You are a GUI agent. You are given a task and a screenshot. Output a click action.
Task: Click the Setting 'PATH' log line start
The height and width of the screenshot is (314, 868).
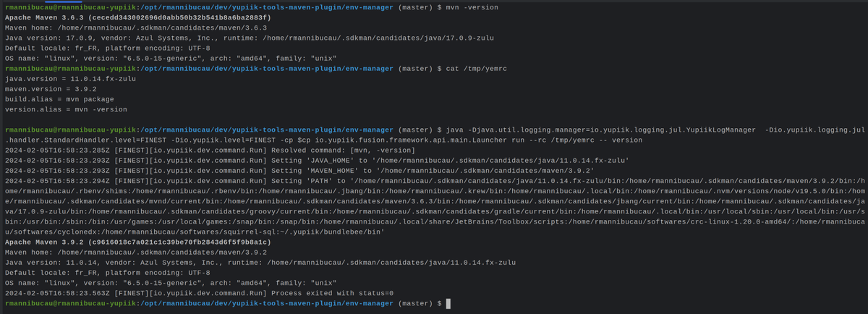[434, 181]
